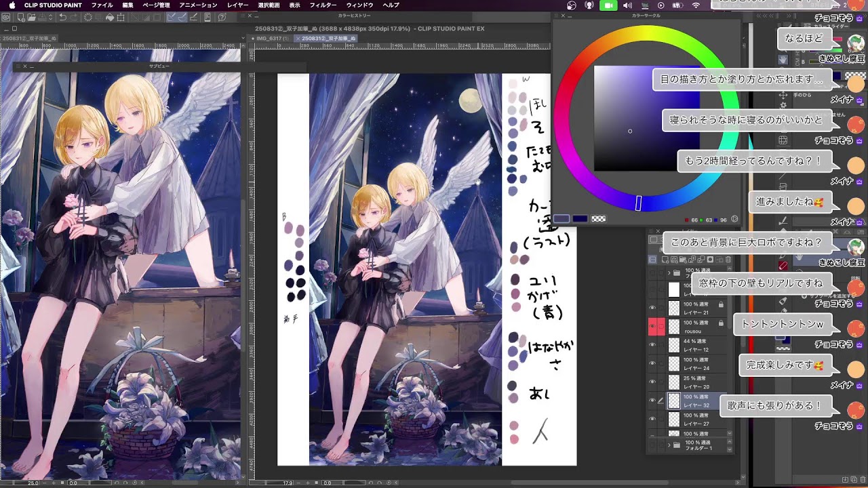Open the アニメーション menu
This screenshot has height=488, width=868.
coord(198,5)
